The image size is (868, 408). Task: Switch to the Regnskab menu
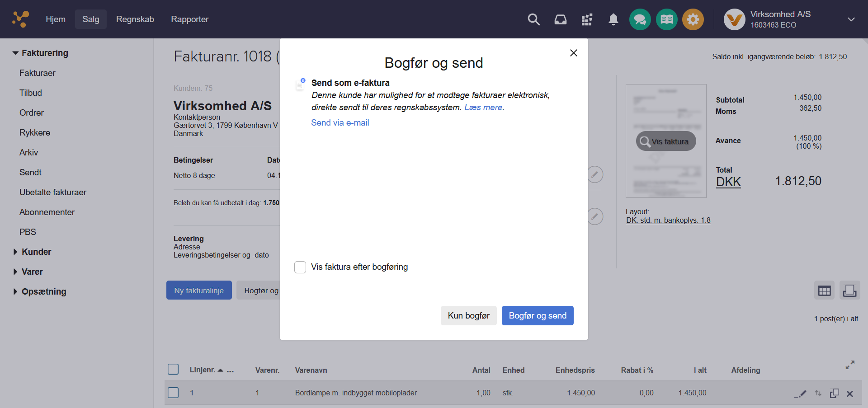pyautogui.click(x=135, y=19)
